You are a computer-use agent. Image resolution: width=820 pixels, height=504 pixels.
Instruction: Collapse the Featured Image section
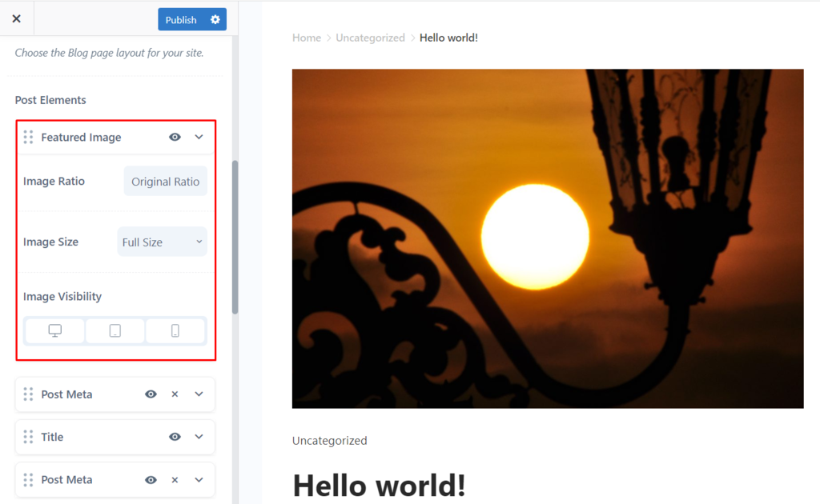coord(198,137)
